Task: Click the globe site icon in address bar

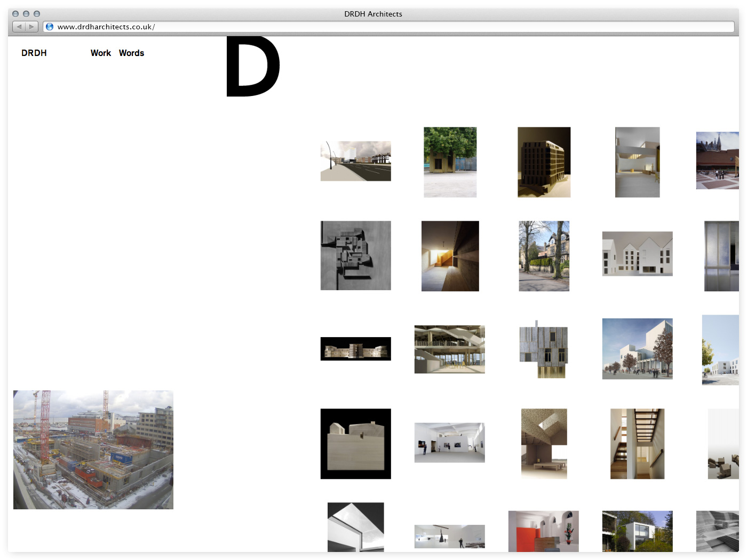Action: (x=50, y=27)
